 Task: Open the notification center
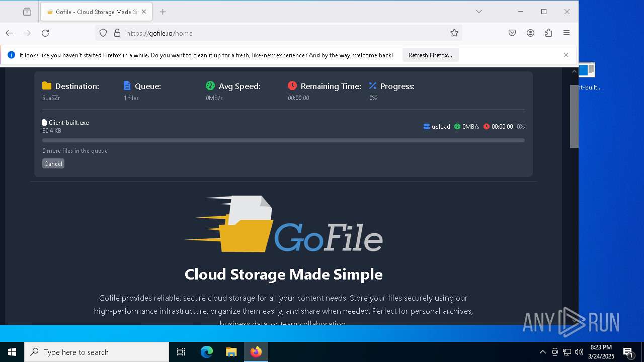pos(628,352)
